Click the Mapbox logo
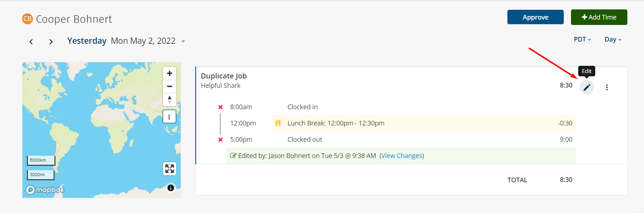Screen dimensions: 644x213 [x=45, y=189]
